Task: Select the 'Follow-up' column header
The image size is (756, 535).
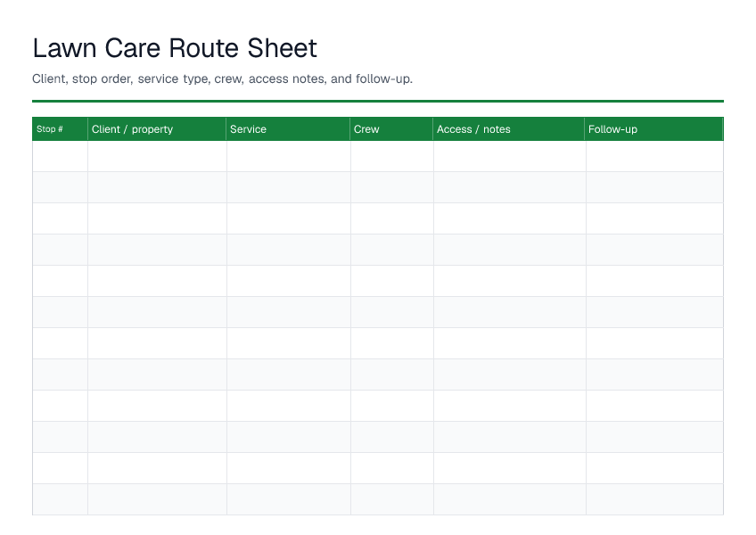Action: [x=653, y=128]
